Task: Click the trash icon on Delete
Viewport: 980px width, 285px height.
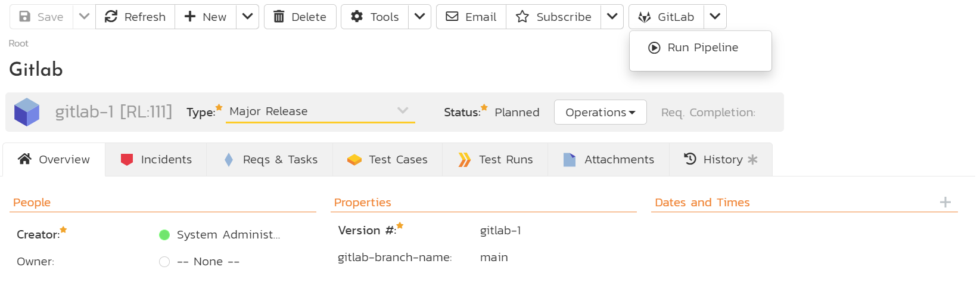Action: [279, 17]
